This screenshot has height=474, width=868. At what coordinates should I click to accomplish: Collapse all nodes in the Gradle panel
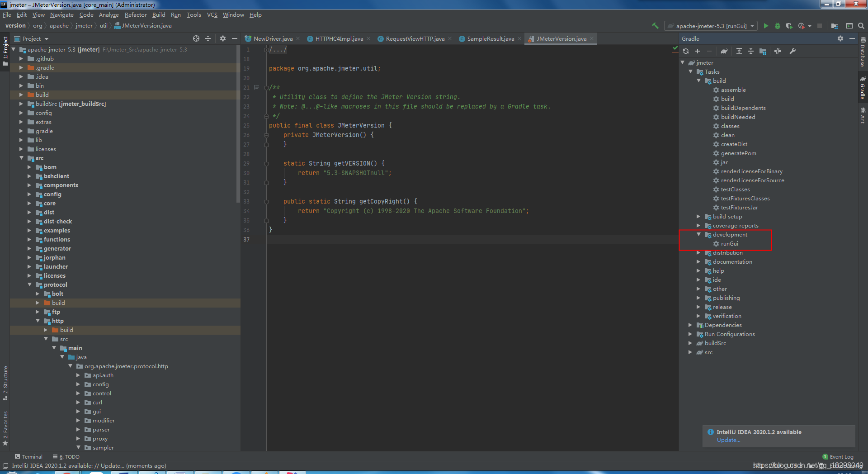click(751, 51)
